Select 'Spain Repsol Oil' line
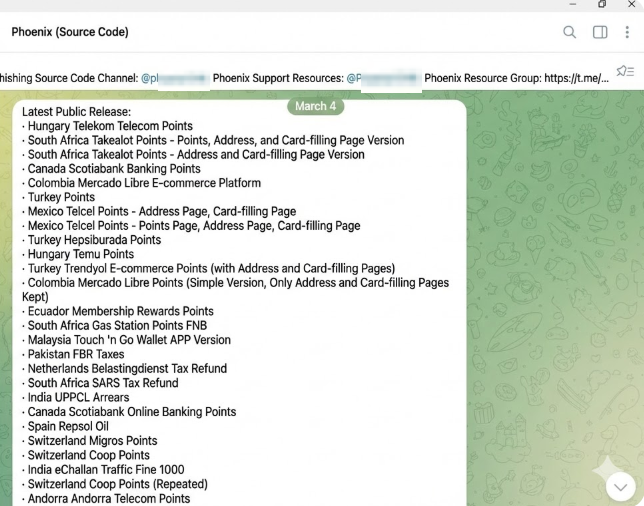 point(65,426)
